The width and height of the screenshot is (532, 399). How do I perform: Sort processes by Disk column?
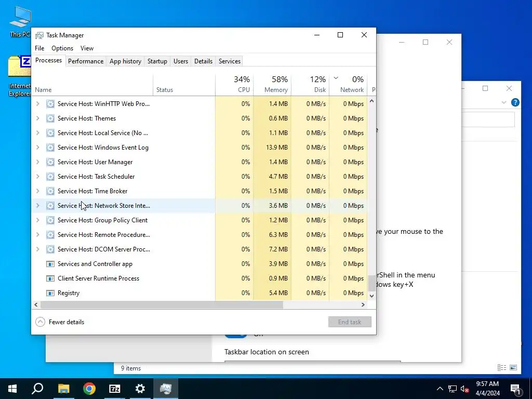[311, 85]
